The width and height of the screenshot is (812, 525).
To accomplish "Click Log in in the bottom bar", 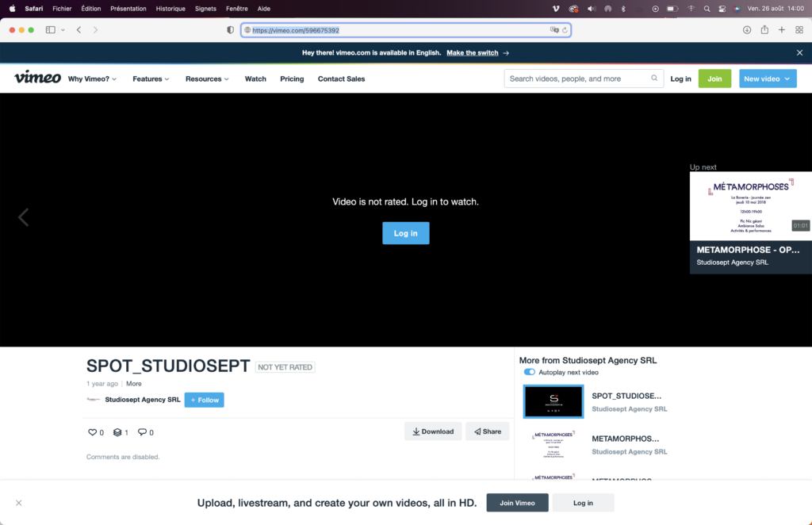I will coord(583,503).
